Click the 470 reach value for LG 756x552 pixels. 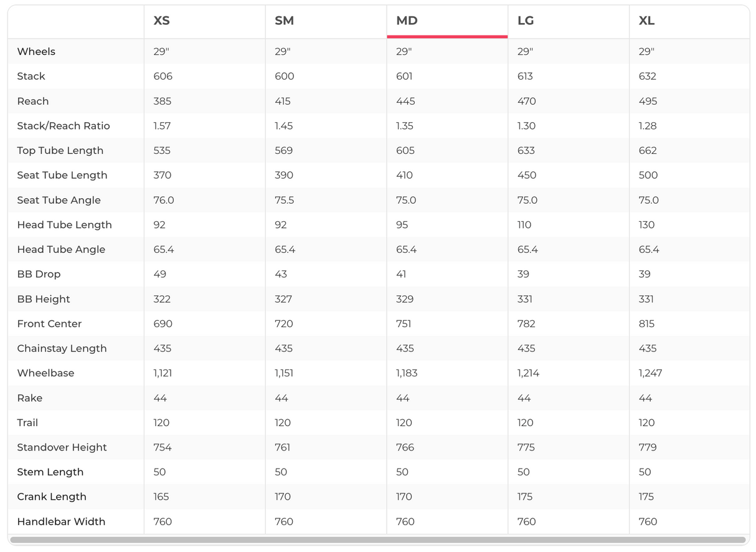point(527,101)
